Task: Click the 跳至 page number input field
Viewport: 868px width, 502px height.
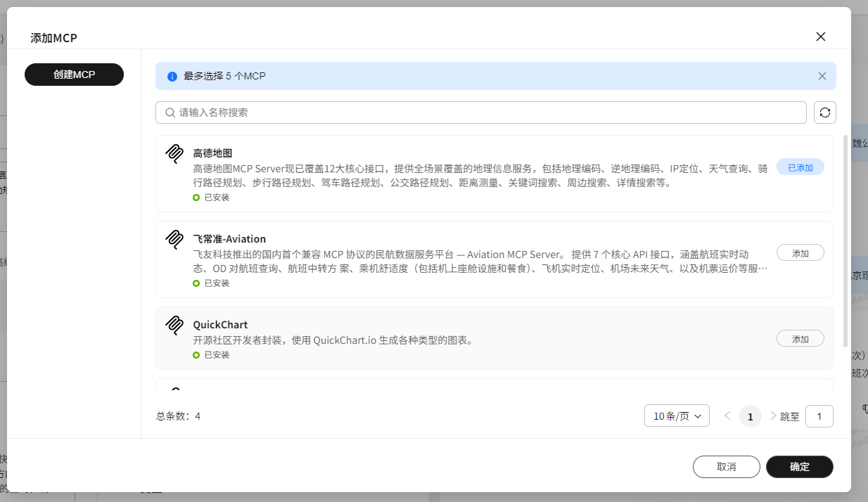Action: click(819, 416)
